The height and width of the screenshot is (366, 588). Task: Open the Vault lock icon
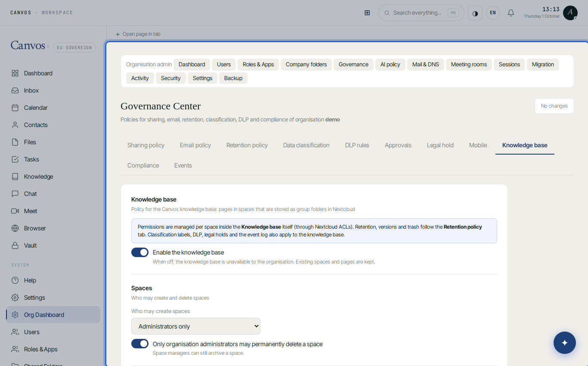[15, 245]
